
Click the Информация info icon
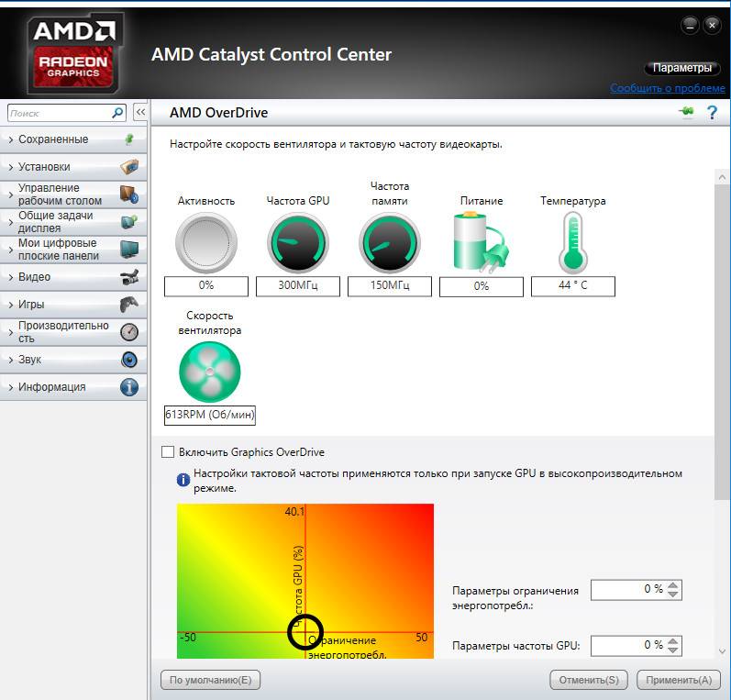tap(129, 387)
